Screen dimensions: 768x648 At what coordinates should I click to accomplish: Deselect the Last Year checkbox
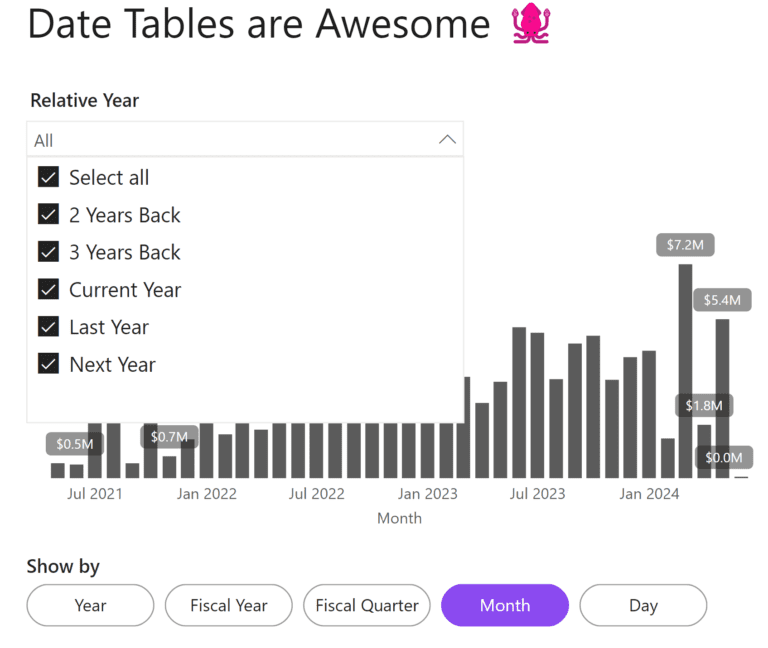coord(48,327)
